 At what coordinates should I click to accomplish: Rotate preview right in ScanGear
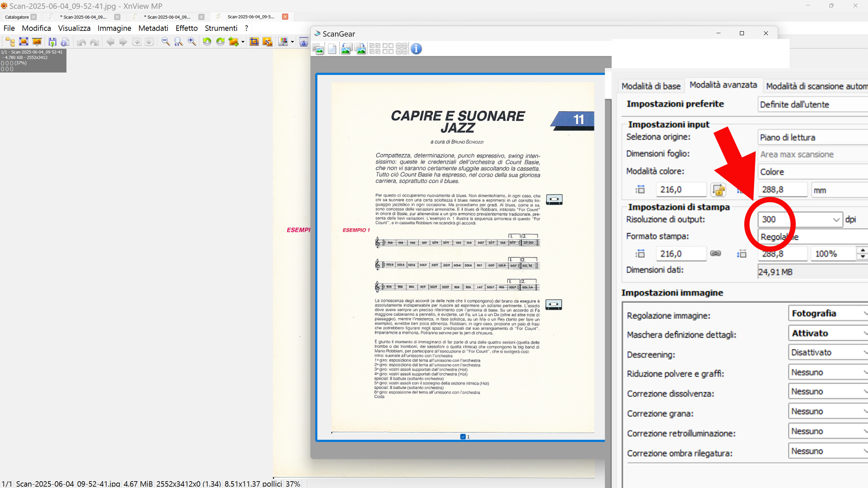coord(360,49)
